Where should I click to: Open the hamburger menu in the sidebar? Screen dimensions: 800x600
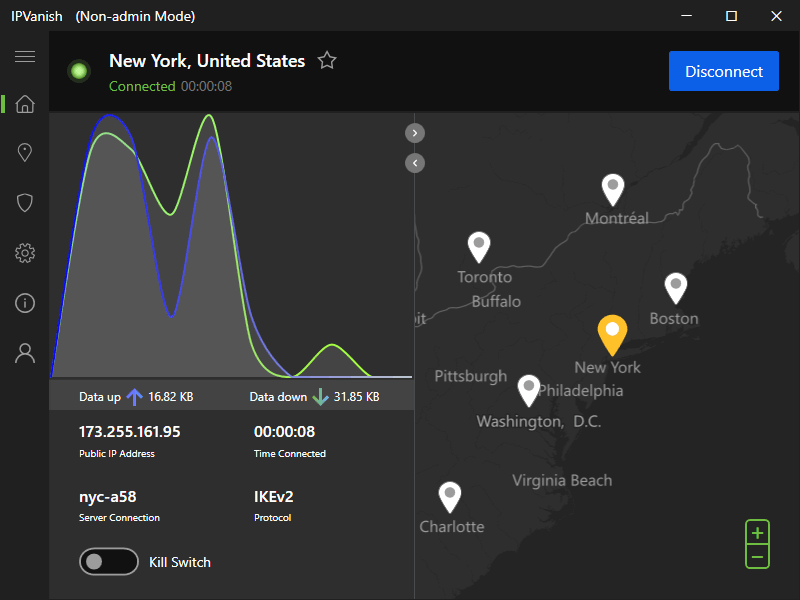(x=25, y=57)
